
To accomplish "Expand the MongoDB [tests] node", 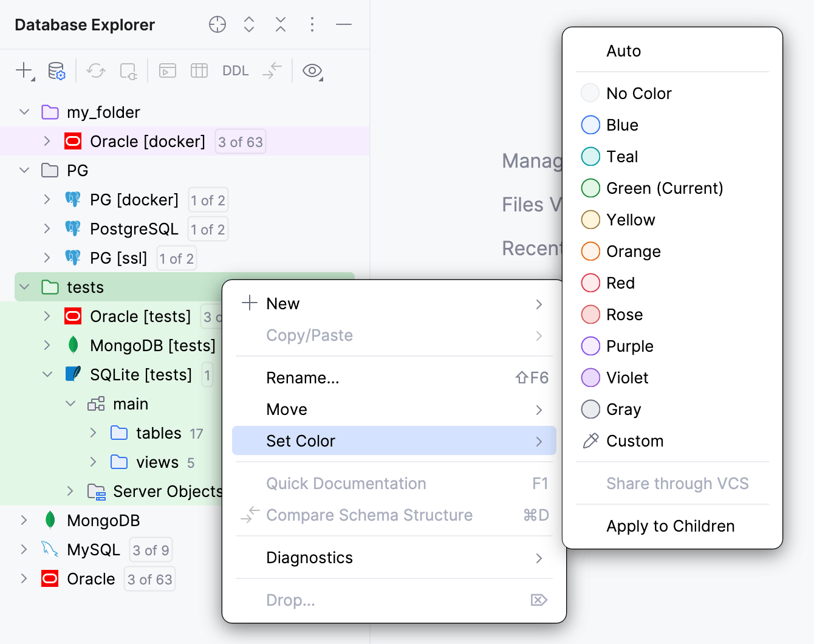I will pyautogui.click(x=47, y=345).
